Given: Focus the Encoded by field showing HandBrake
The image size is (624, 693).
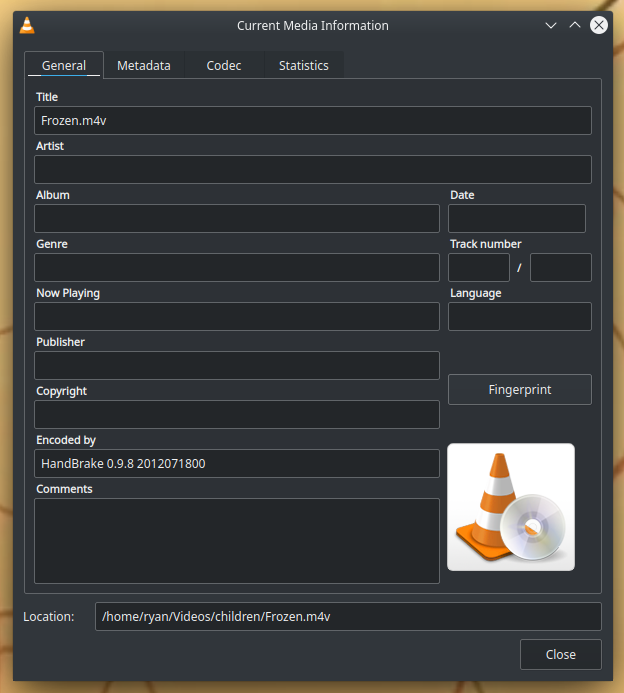Looking at the screenshot, I should [x=237, y=464].
